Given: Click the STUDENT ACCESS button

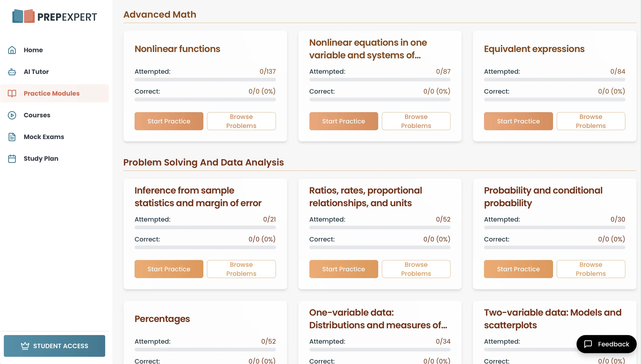Looking at the screenshot, I should [55, 346].
